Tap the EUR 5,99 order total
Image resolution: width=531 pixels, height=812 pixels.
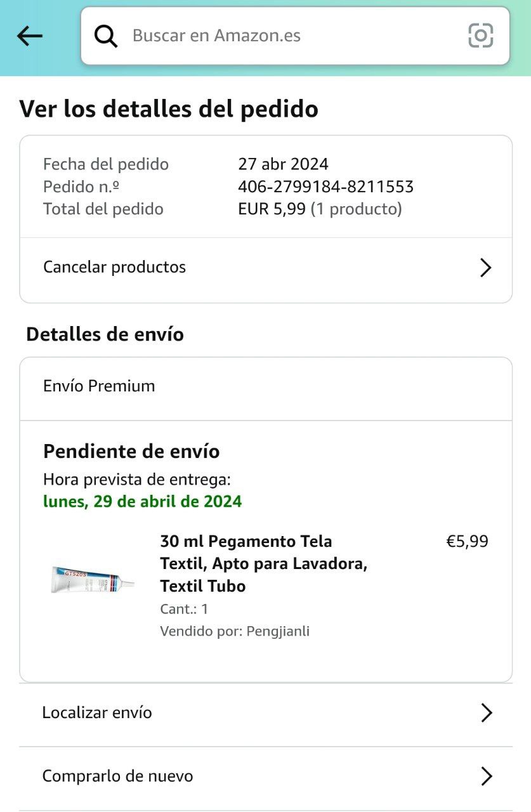pyautogui.click(x=272, y=209)
